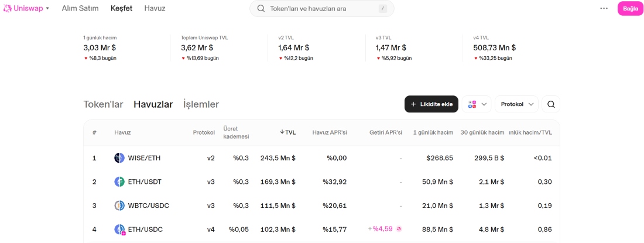This screenshot has width=644, height=243.
Task: Click the 1 günlük hacim 3,03 Mr $ stat
Action: pyautogui.click(x=100, y=47)
